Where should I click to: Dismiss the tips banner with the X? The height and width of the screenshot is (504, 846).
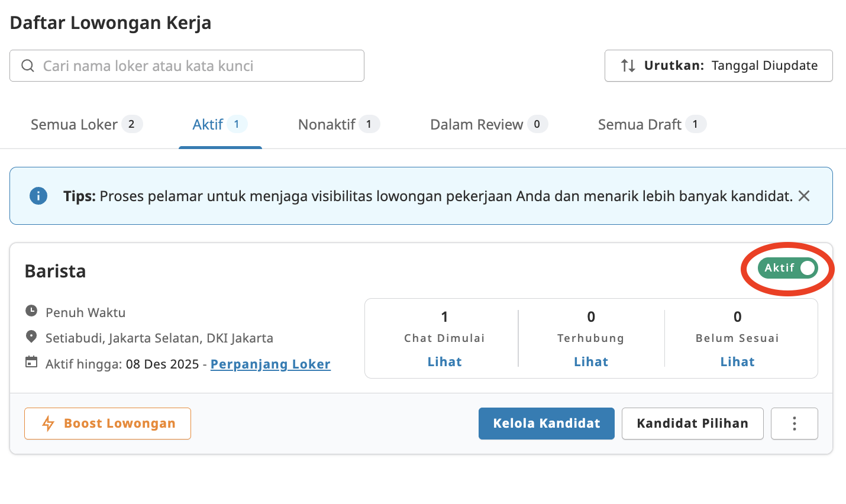(803, 196)
